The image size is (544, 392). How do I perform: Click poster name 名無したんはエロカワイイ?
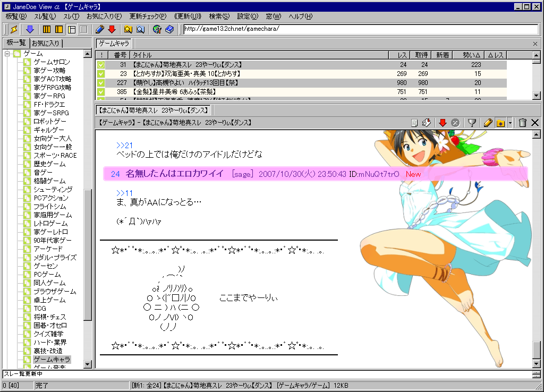(174, 174)
